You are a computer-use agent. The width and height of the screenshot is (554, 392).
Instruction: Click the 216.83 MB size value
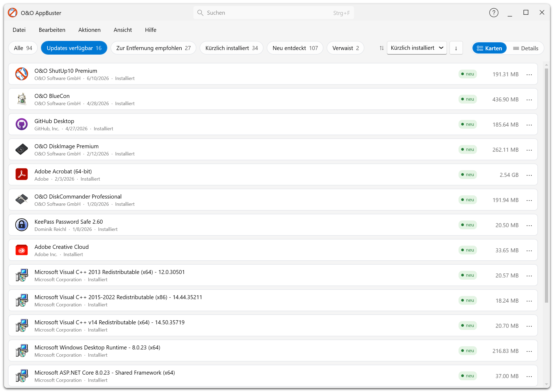tap(505, 351)
